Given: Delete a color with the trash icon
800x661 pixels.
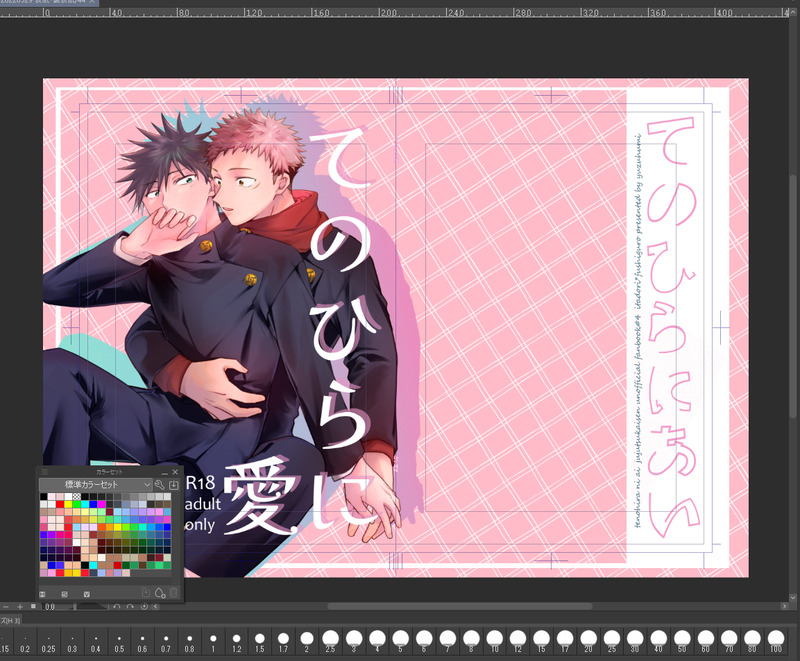Looking at the screenshot, I should coord(173,593).
